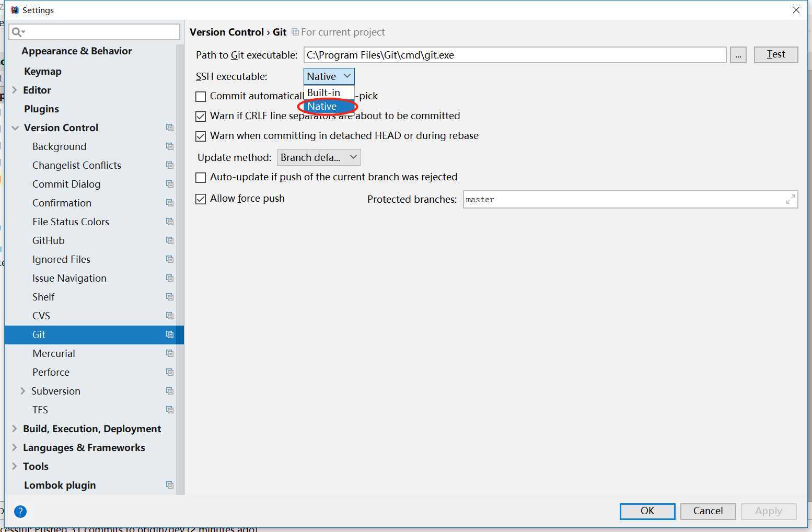Screen dimensions: 812x532
Task: Close the Settings dialog window
Action: coord(796,10)
